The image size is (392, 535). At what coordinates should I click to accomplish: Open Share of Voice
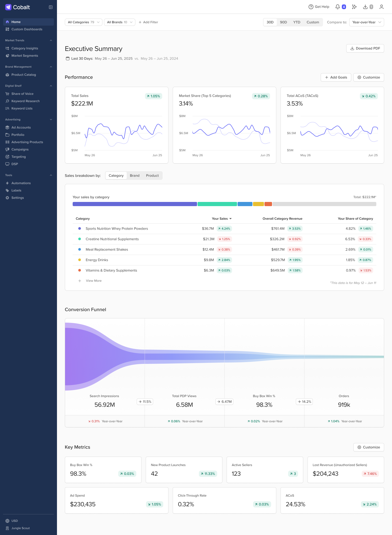click(x=22, y=94)
